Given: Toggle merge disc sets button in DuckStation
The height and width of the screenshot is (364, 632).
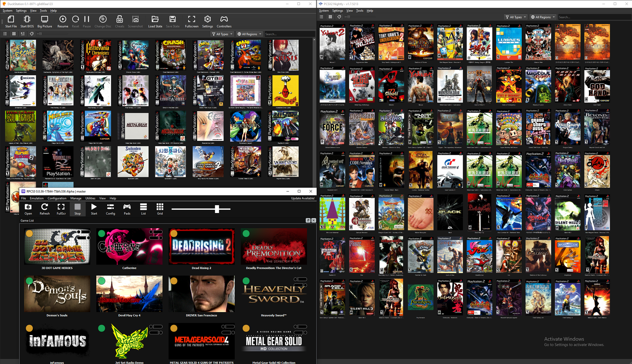Looking at the screenshot, I should tap(23, 34).
